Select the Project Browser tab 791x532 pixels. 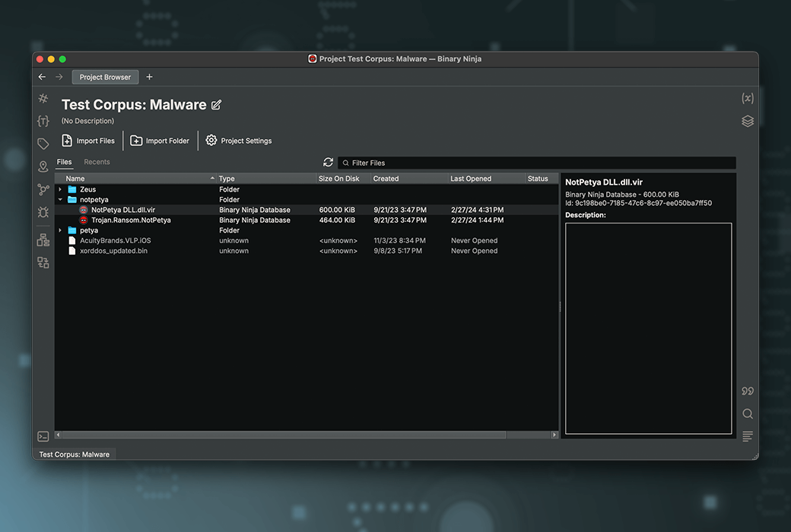click(105, 77)
